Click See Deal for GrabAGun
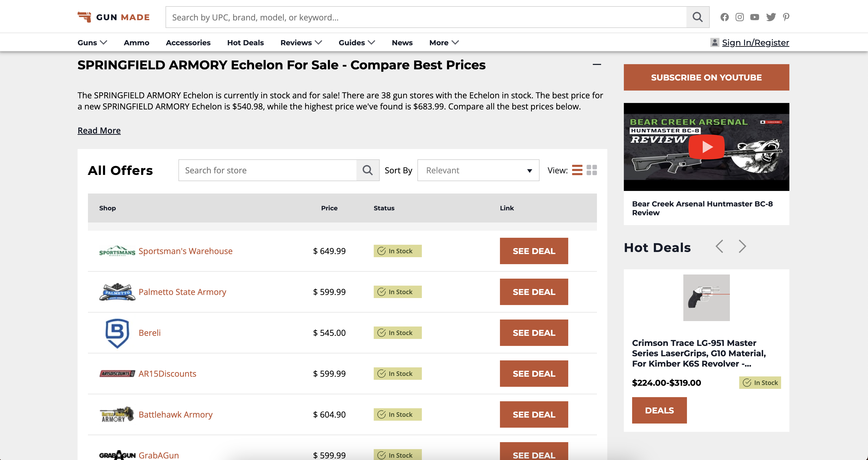 pos(534,451)
